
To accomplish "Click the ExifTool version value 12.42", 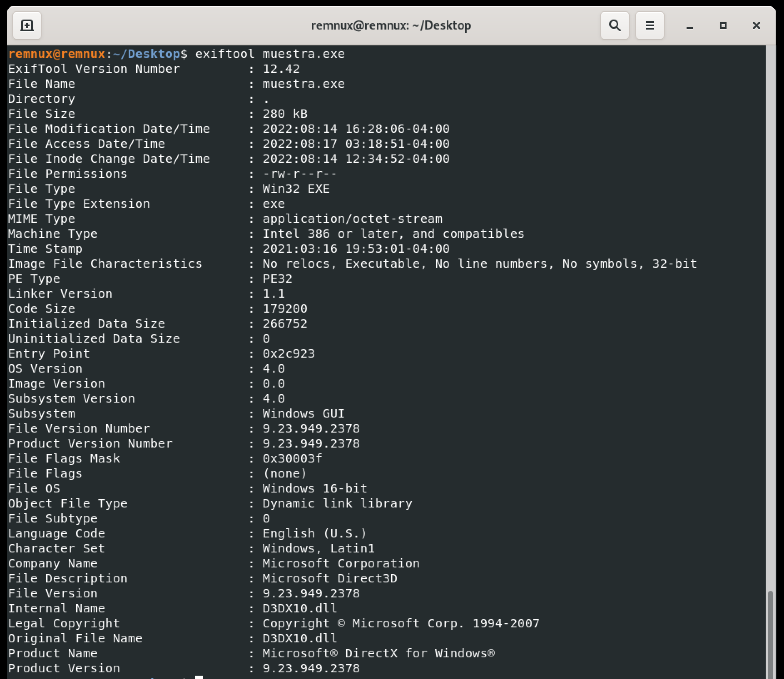I will tap(281, 69).
